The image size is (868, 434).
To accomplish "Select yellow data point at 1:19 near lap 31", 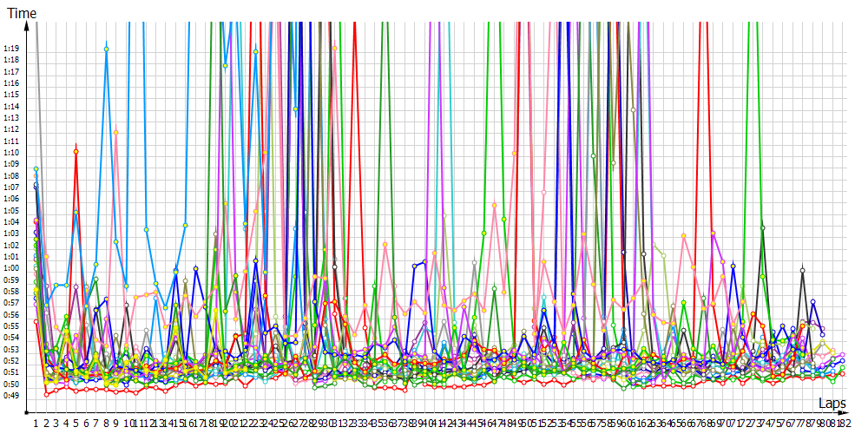I will [x=334, y=48].
